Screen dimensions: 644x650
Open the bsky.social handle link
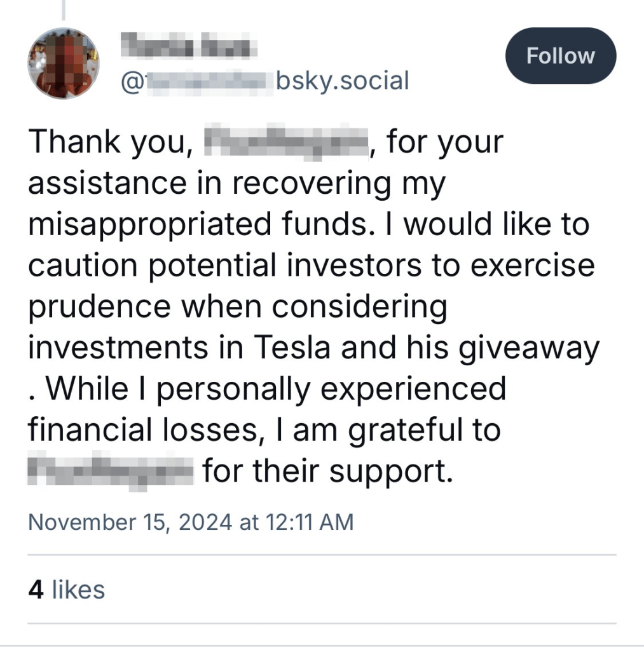[x=267, y=81]
